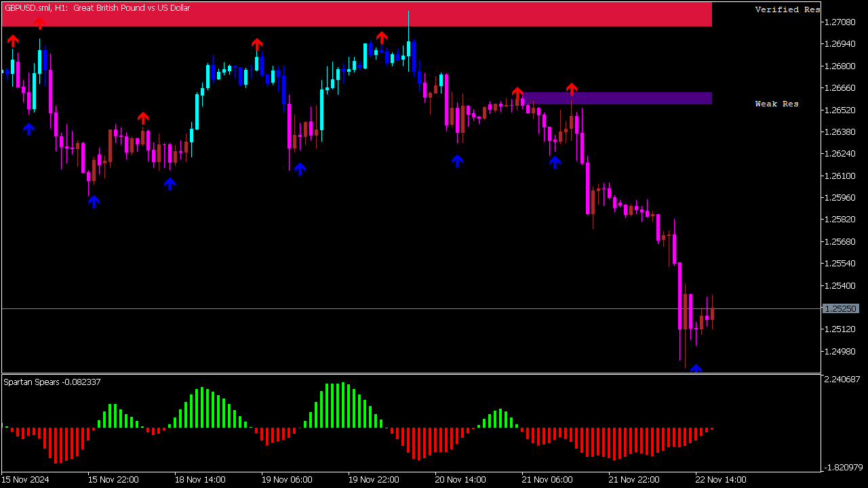The height and width of the screenshot is (488, 868).
Task: Click the 1.24980 price scale label
Action: coord(840,351)
